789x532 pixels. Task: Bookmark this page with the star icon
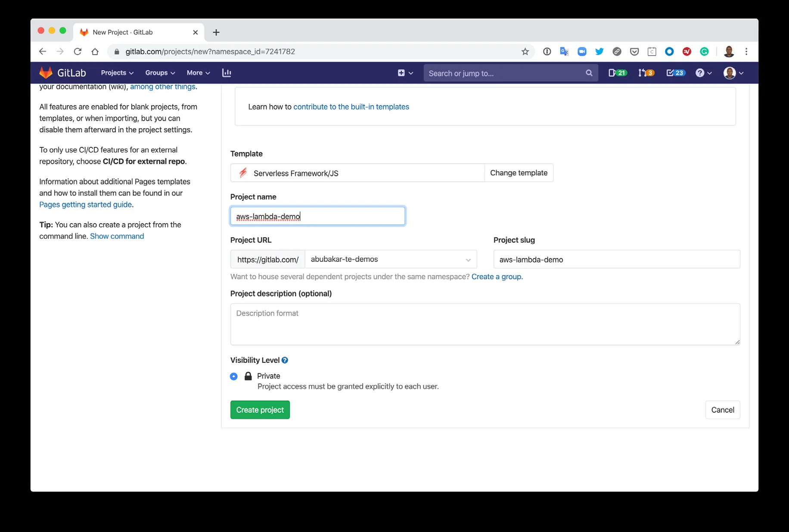point(525,52)
